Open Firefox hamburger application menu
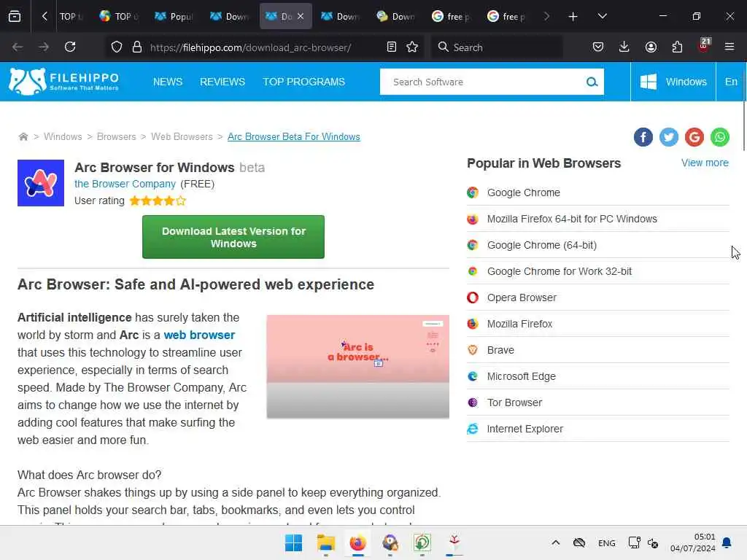Screen dimensions: 747x560 tap(729, 47)
